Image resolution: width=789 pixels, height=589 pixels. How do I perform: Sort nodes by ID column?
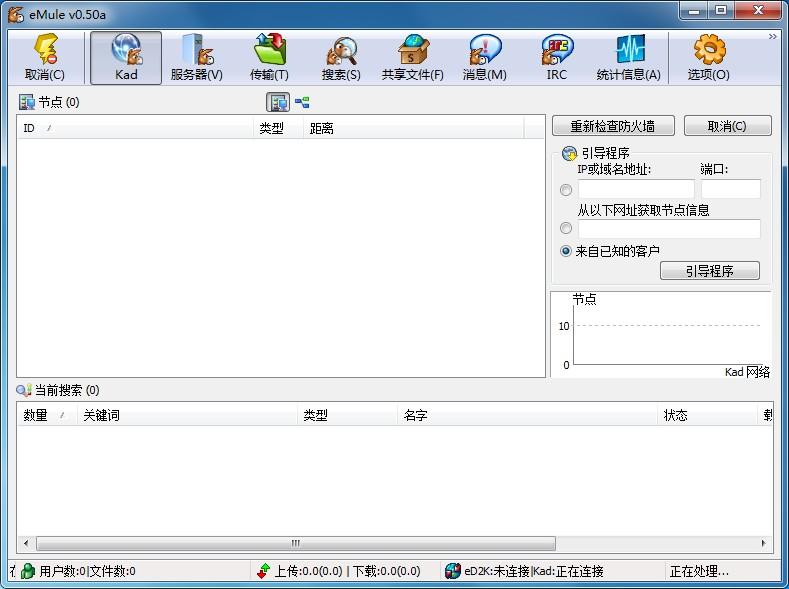(x=136, y=128)
